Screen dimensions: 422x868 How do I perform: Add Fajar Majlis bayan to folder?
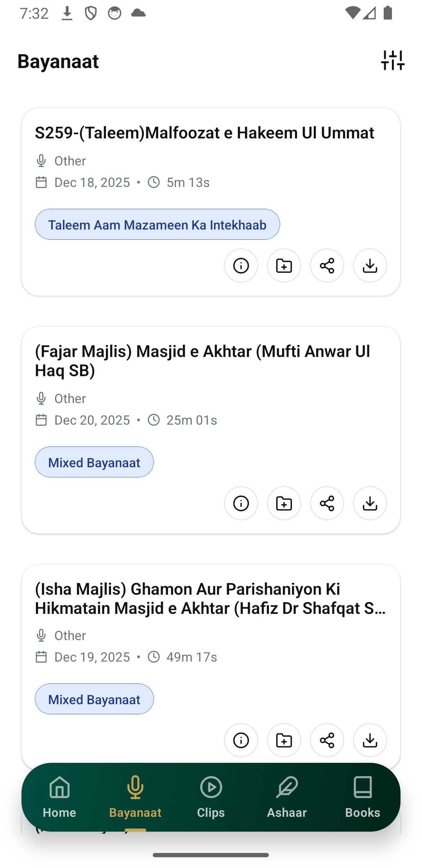(x=284, y=503)
